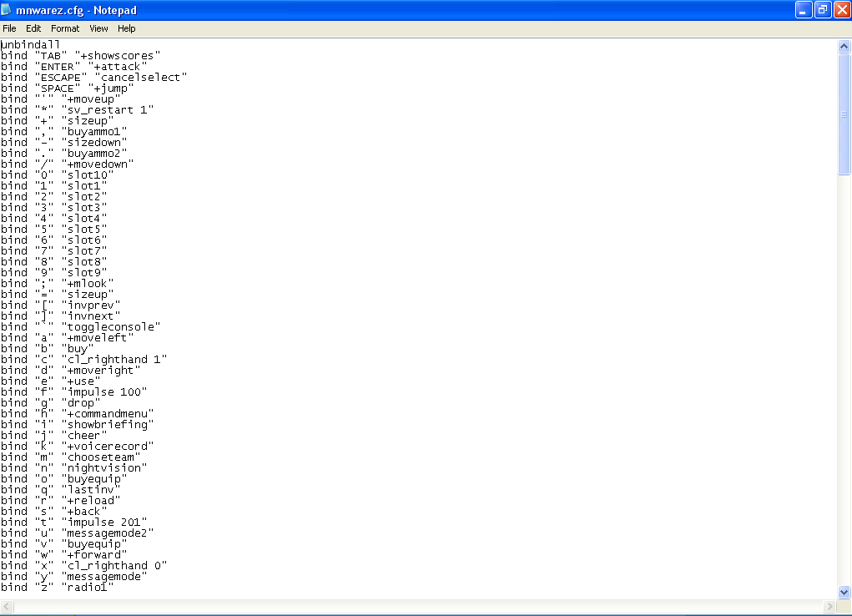This screenshot has height=616, width=852.
Task: Click the text 'messagemode2'
Action: [108, 534]
